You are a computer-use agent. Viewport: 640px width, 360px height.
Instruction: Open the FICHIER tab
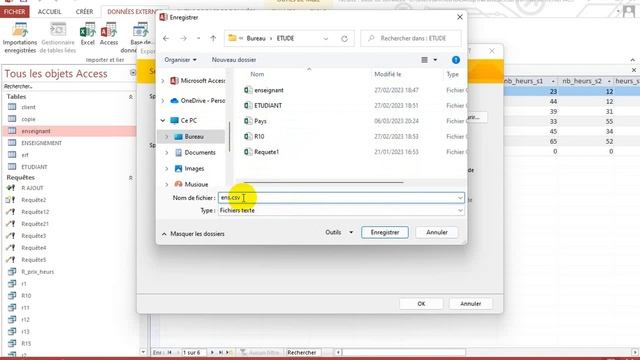coord(15,12)
